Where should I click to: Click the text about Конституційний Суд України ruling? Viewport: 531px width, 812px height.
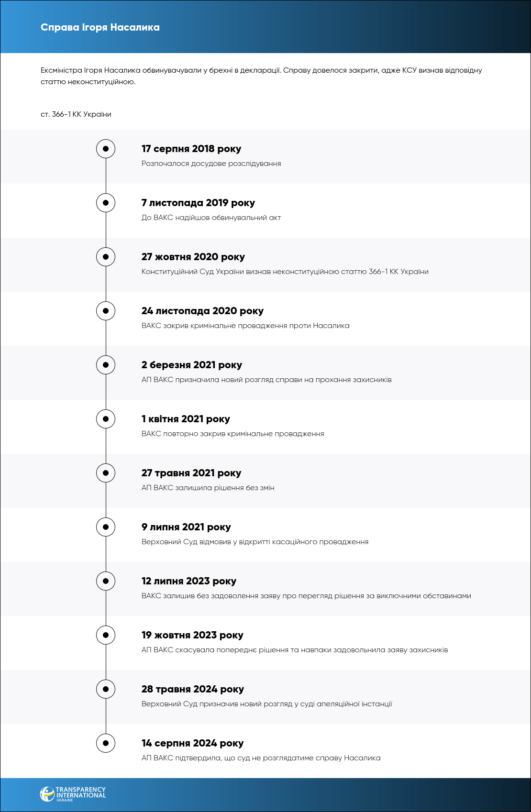pyautogui.click(x=285, y=272)
